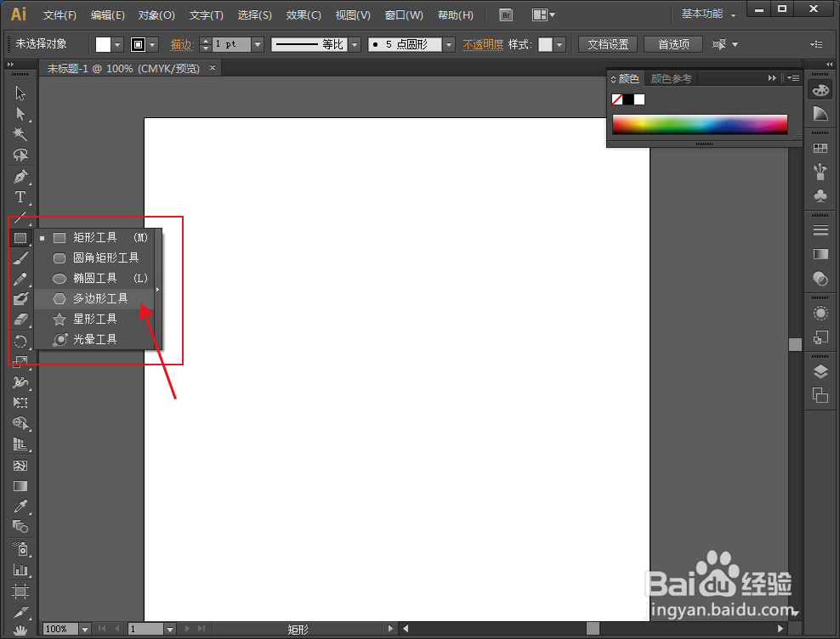Viewport: 840px width, 639px height.
Task: Open the 文件(F) menu
Action: click(x=60, y=15)
